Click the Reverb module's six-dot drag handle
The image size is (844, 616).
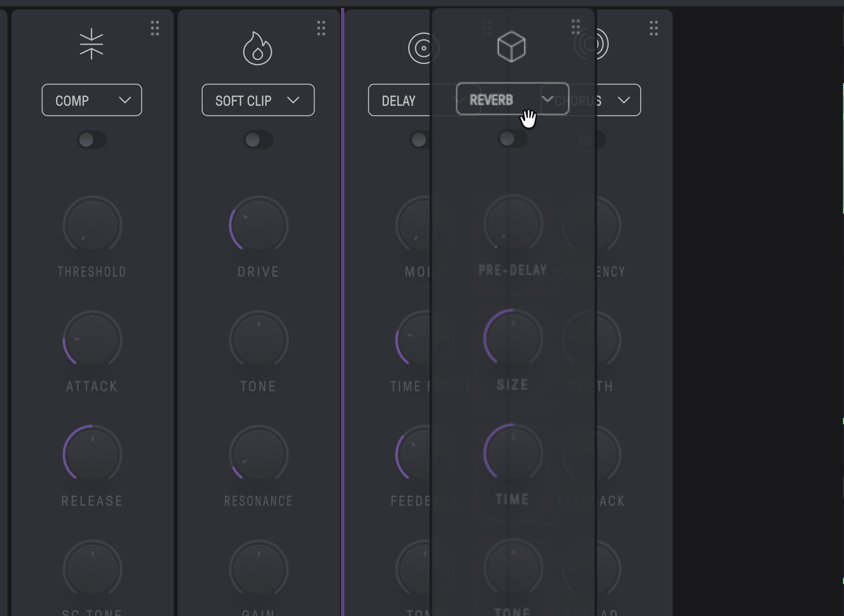click(x=576, y=26)
